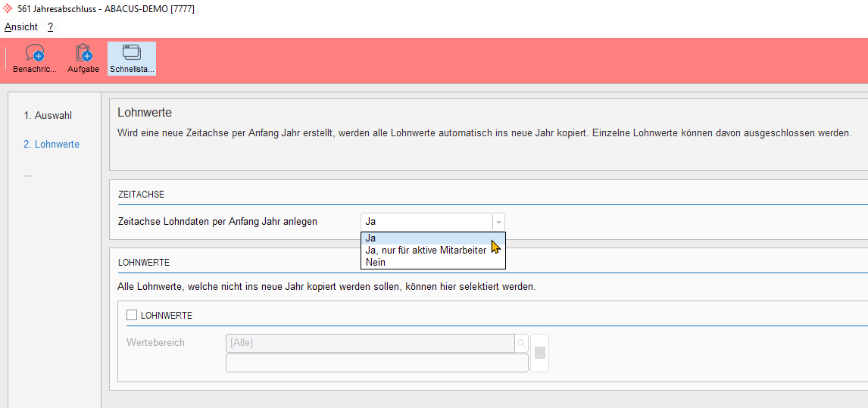Enable the LOHNWERTE checkbox
Image resolution: width=868 pixels, height=408 pixels.
pos(132,315)
